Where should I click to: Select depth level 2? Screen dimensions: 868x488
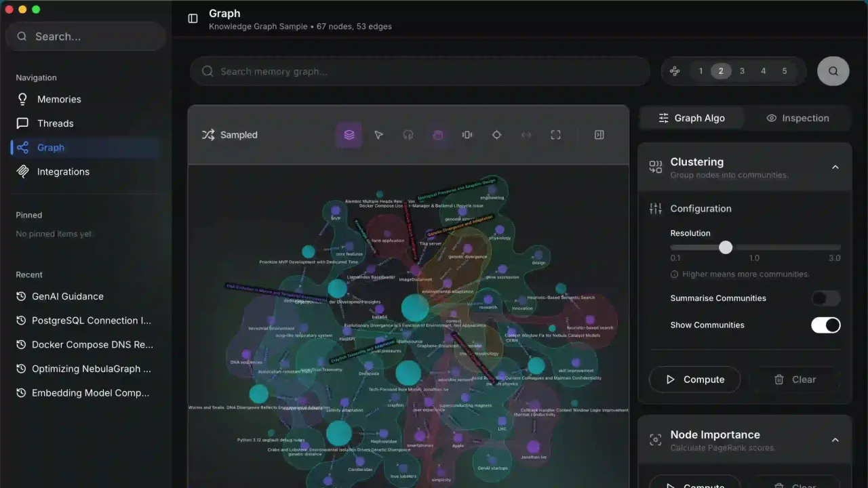pos(721,71)
